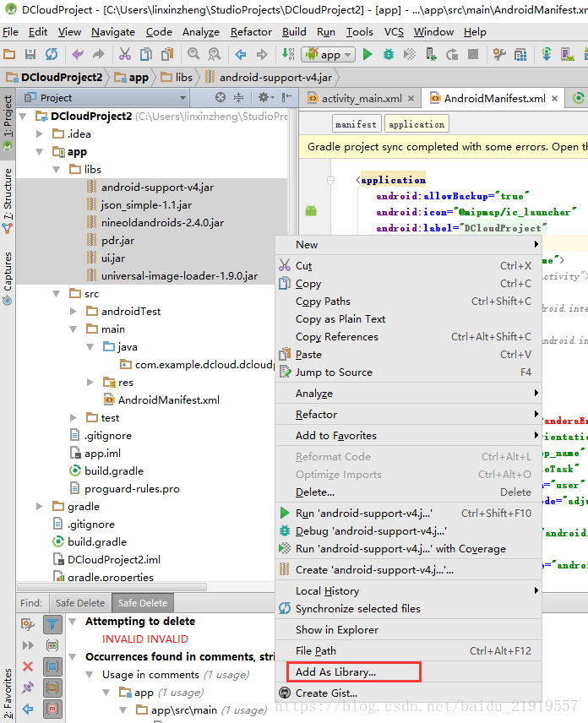The image size is (588, 723).
Task: Click the Settings wrench icon in Find panel
Action: (28, 624)
